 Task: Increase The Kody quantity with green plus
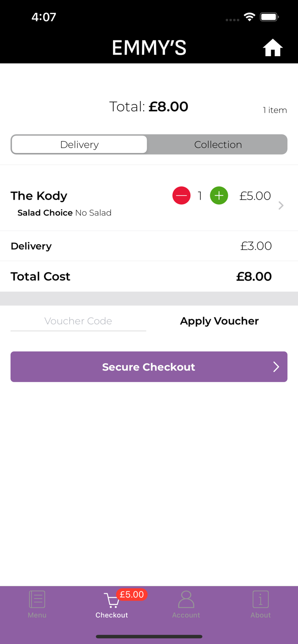219,196
